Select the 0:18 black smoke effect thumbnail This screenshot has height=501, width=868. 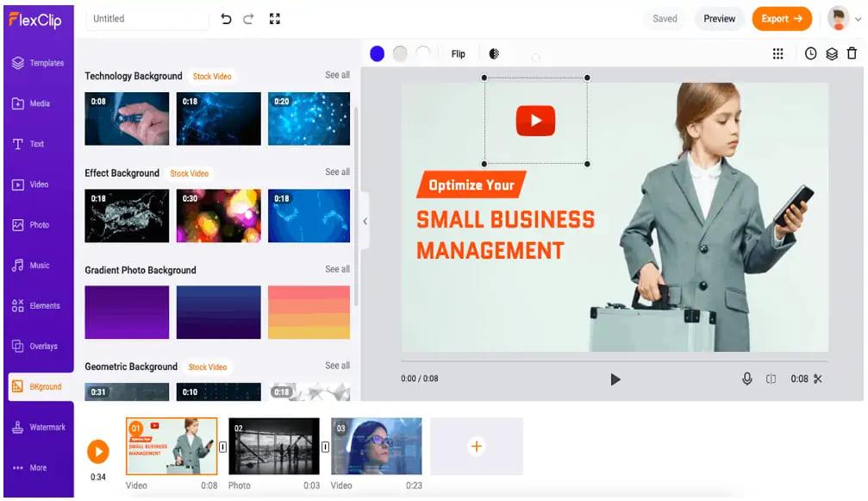[127, 216]
